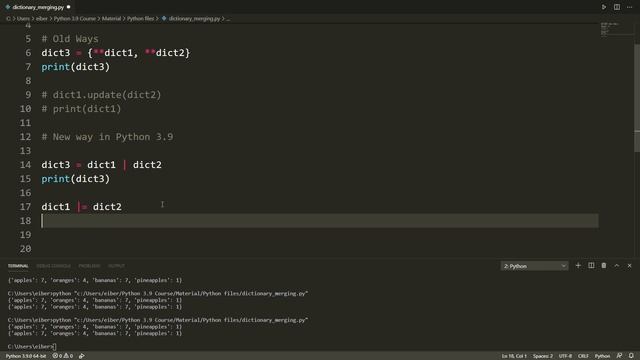Click the unsaved dot on dictionary_merging.py tab
The width and height of the screenshot is (640, 360).
pos(68,7)
